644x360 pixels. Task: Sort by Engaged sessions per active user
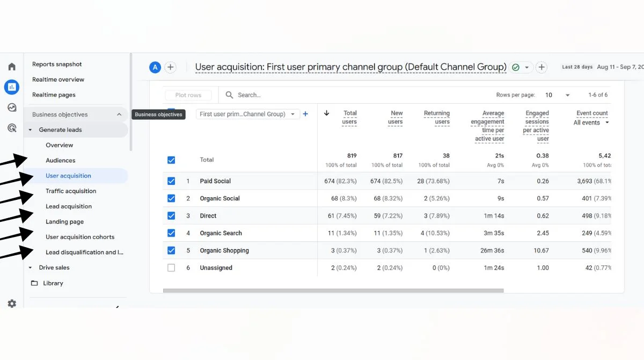pos(536,126)
